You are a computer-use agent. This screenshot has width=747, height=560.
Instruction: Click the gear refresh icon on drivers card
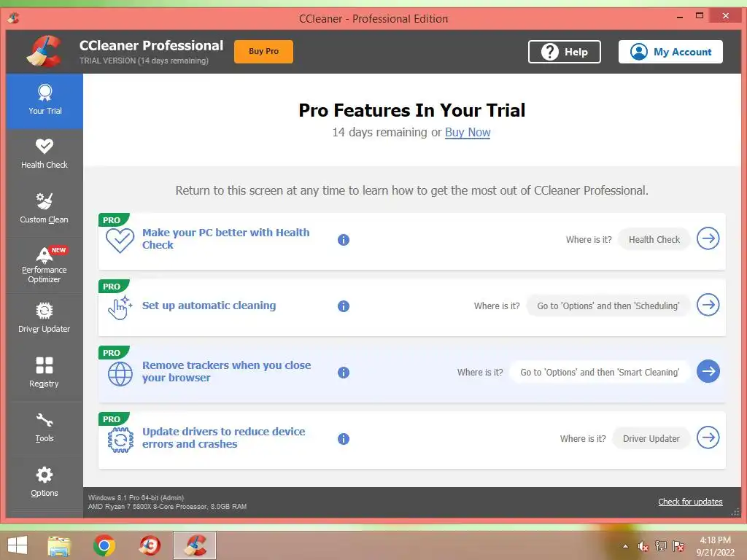[120, 440]
